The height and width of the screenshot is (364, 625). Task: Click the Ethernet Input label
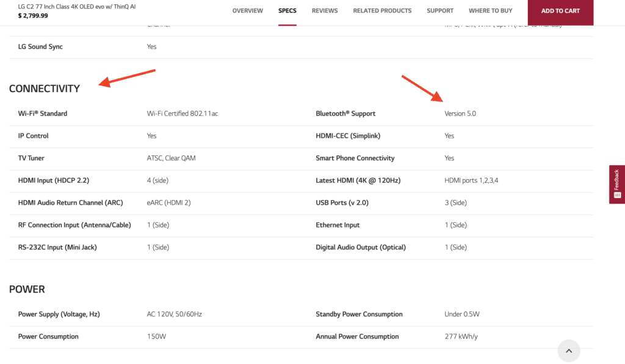(x=338, y=225)
